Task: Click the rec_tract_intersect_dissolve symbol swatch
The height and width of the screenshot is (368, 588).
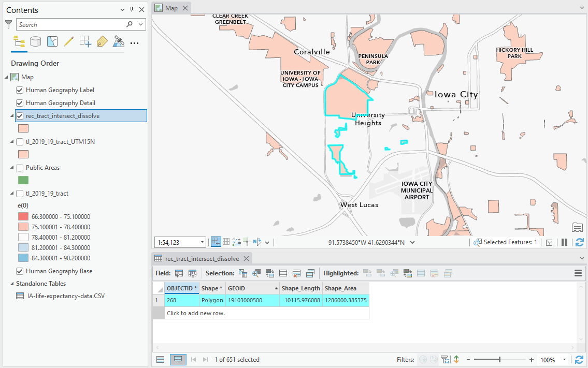Action: coord(23,128)
